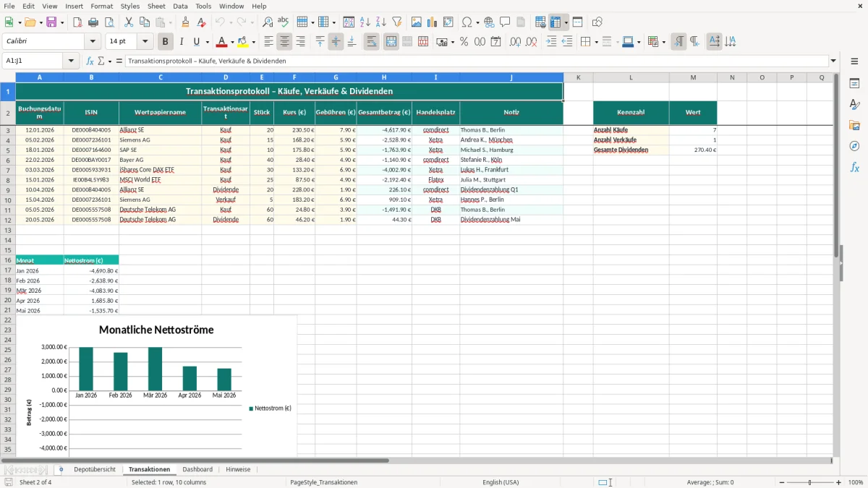This screenshot has height=488, width=868.
Task: Toggle Bold formatting
Action: click(x=166, y=42)
